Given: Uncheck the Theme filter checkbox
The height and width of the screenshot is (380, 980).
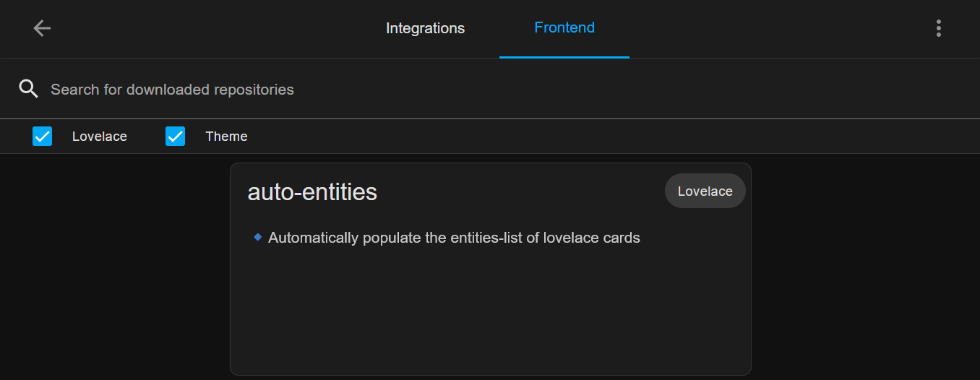Looking at the screenshot, I should [176, 136].
